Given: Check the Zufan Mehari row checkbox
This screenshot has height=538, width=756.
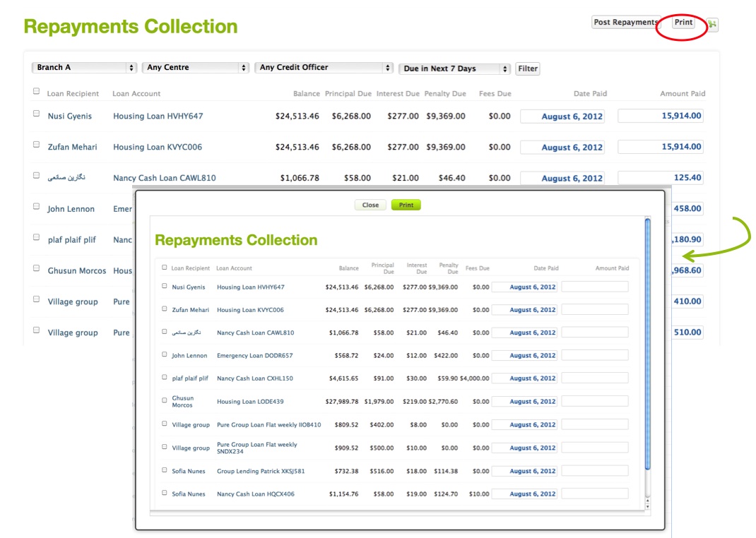Looking at the screenshot, I should pos(36,144).
